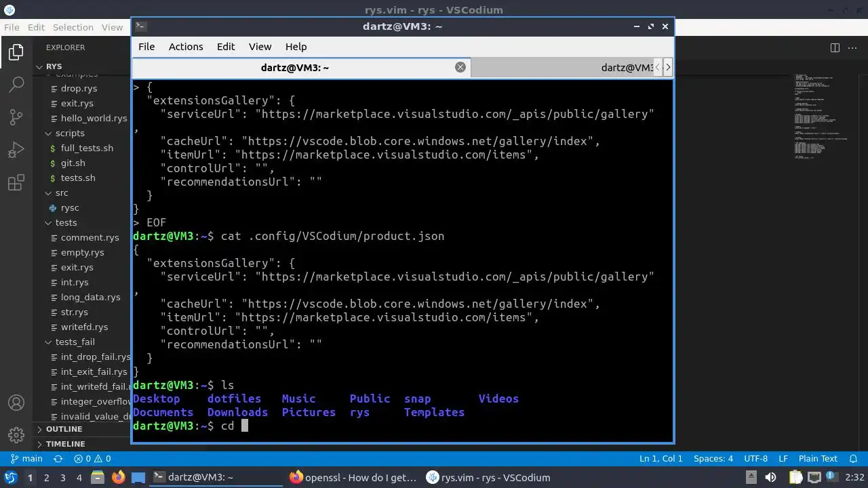
Task: Click the clock showing 2:32
Action: (854, 478)
